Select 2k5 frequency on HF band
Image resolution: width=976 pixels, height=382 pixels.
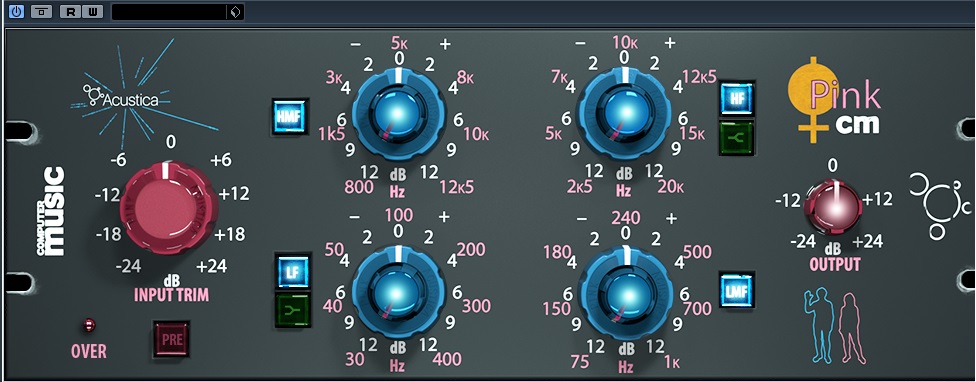(x=580, y=187)
